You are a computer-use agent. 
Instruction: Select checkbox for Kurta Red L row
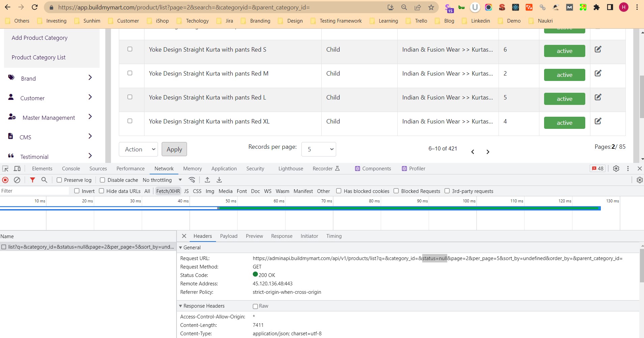(x=130, y=97)
